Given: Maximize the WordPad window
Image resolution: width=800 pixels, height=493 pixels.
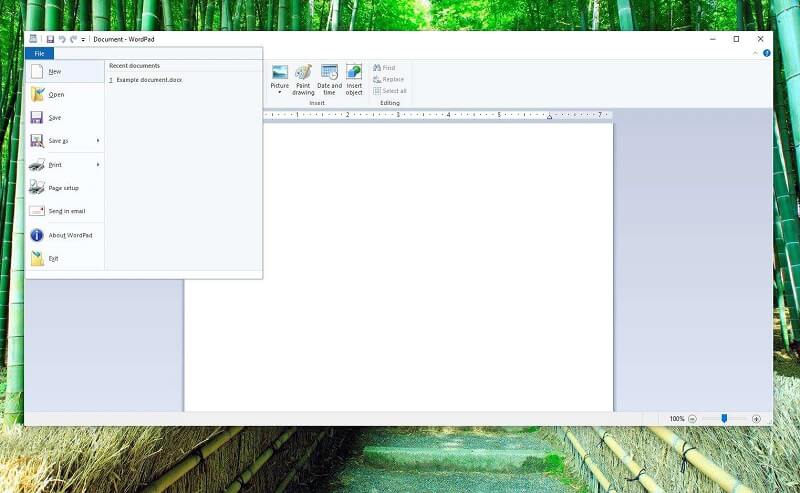Looking at the screenshot, I should (x=736, y=39).
